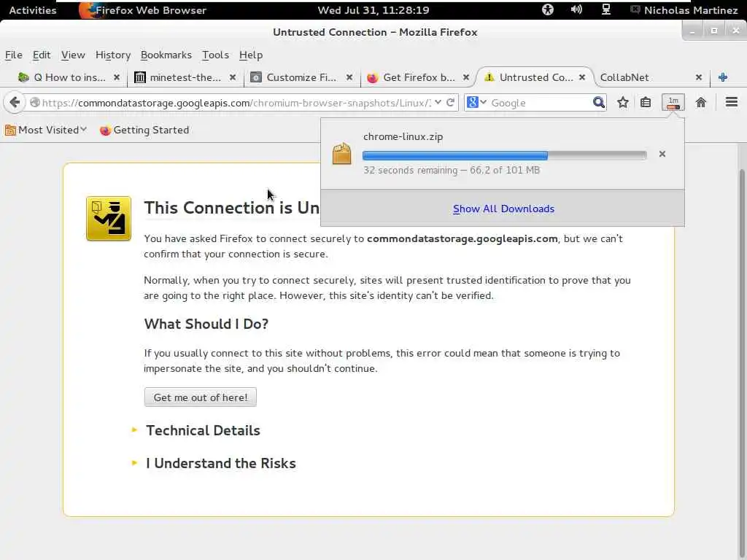
Task: Open the Show All Downloads link
Action: [x=503, y=209]
